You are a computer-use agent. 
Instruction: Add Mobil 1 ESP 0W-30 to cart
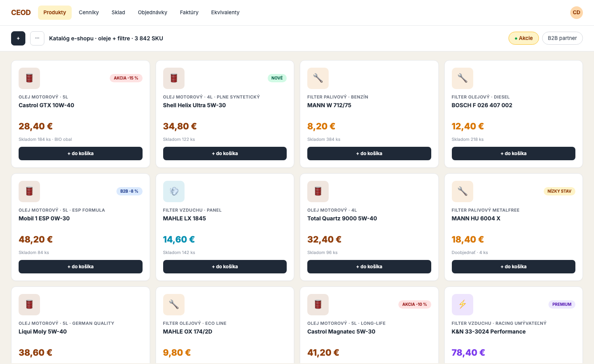coord(80,267)
